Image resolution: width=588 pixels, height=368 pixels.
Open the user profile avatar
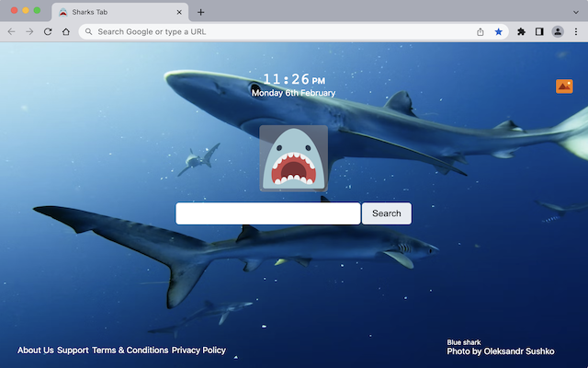(x=558, y=32)
